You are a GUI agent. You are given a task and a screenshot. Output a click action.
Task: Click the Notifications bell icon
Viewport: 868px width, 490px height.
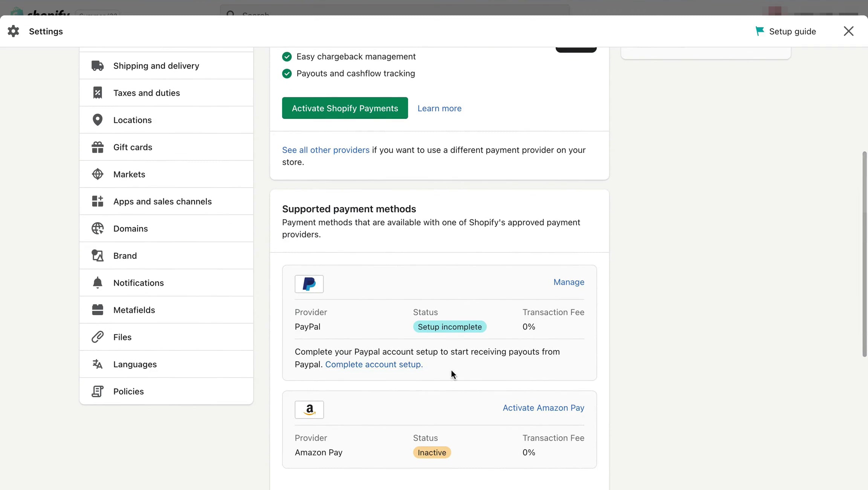click(x=96, y=283)
